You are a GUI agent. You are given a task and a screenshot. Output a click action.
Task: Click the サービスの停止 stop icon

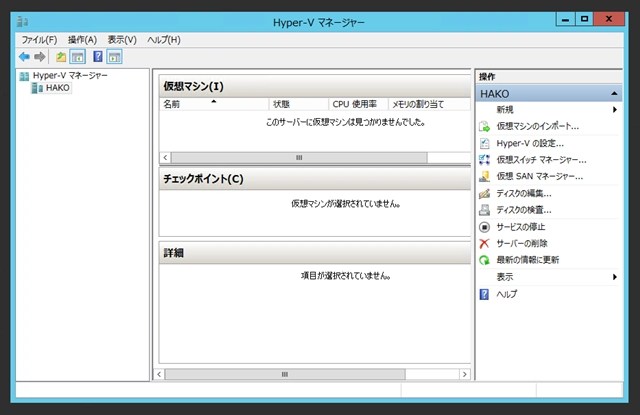[484, 227]
